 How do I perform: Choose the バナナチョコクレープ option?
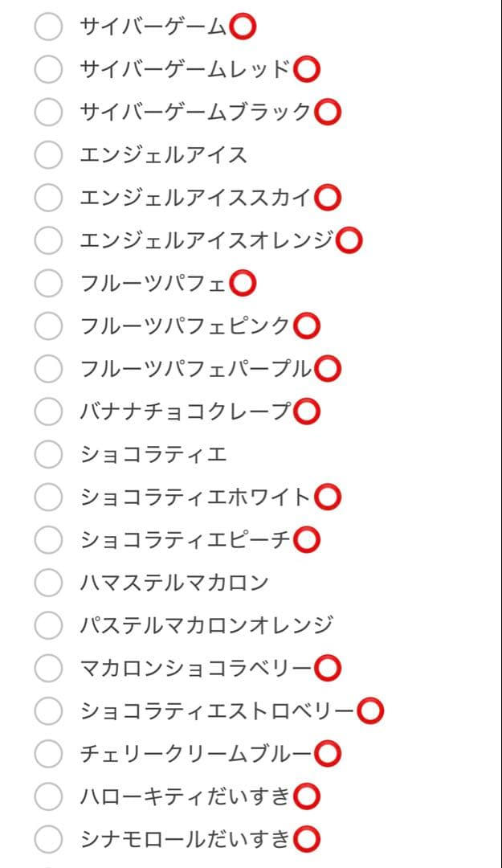(48, 411)
